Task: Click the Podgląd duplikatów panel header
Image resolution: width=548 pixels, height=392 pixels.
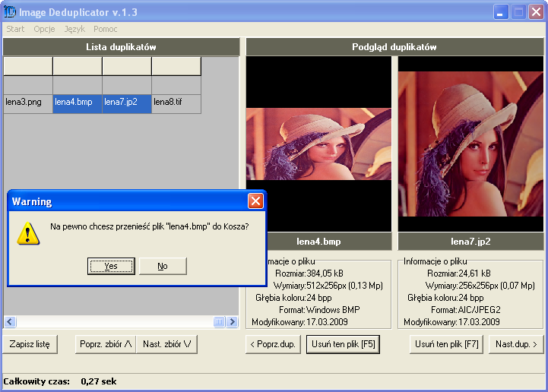Action: 394,47
